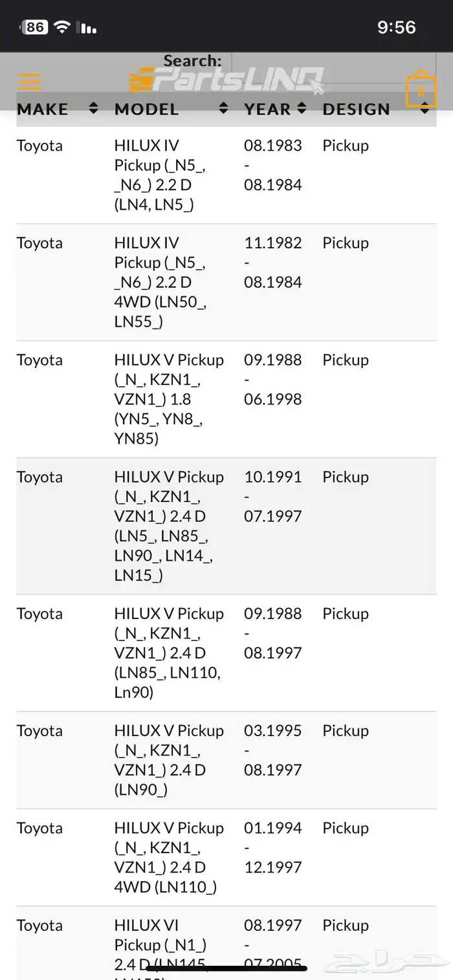Open the orange hamburger menu

coord(30,83)
